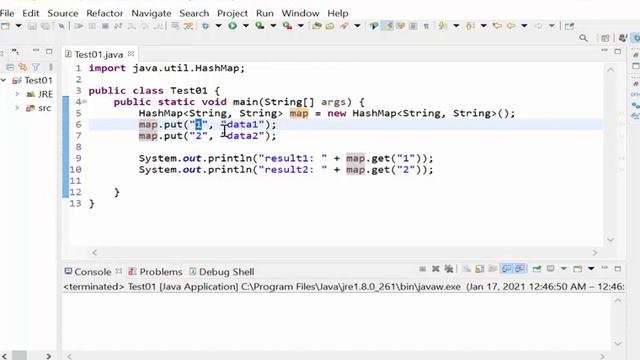
Task: Run the program with the green Run button
Action: tap(233, 26)
